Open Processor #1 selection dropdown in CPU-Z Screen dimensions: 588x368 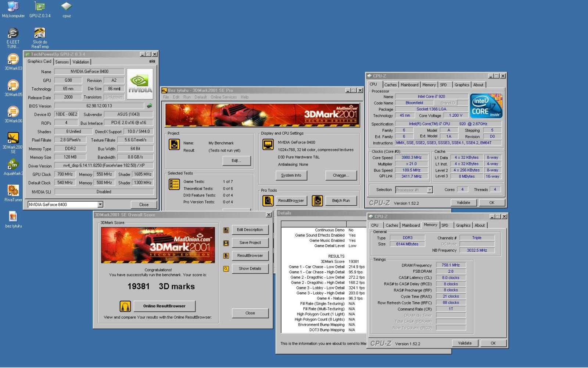pos(430,190)
